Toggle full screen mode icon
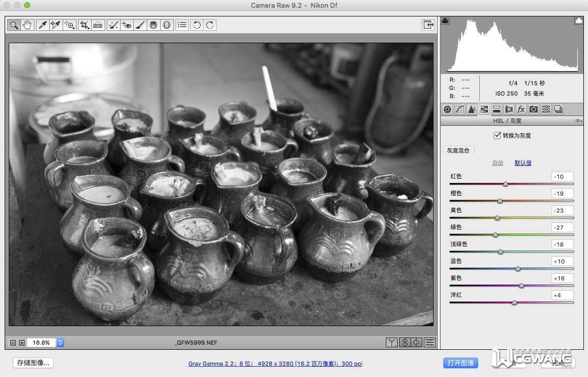Image resolution: width=588 pixels, height=377 pixels. (428, 25)
